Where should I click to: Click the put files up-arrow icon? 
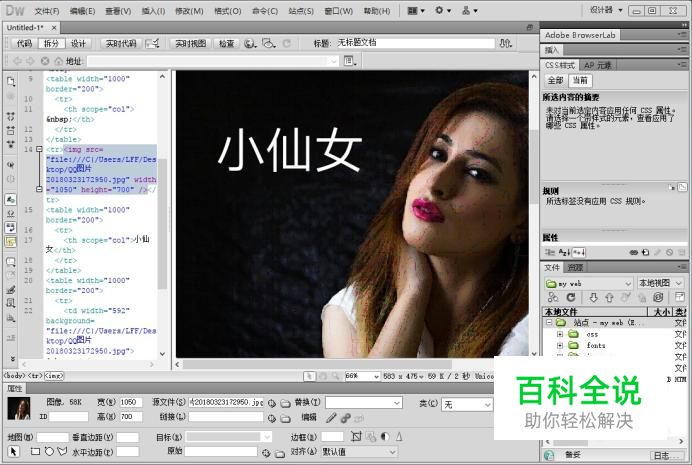click(x=609, y=297)
